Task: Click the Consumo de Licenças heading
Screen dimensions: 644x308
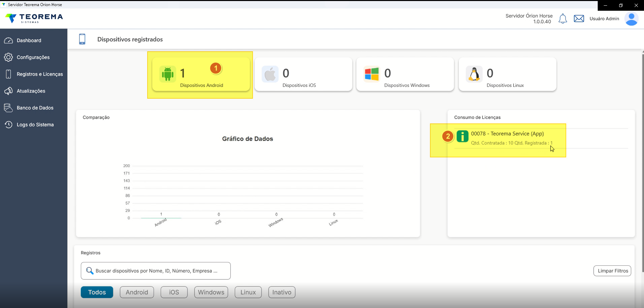Action: [477, 117]
